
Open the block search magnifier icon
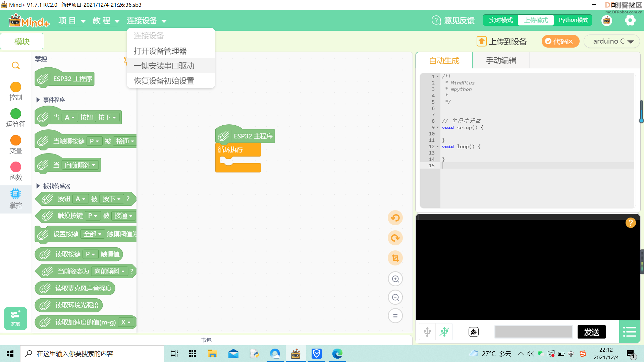tap(15, 65)
